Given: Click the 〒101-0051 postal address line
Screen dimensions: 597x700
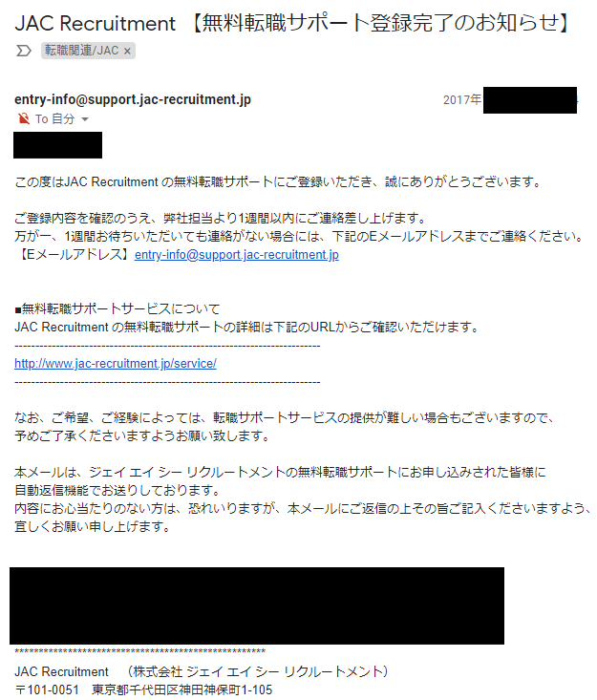Looking at the screenshot, I should (143, 689).
